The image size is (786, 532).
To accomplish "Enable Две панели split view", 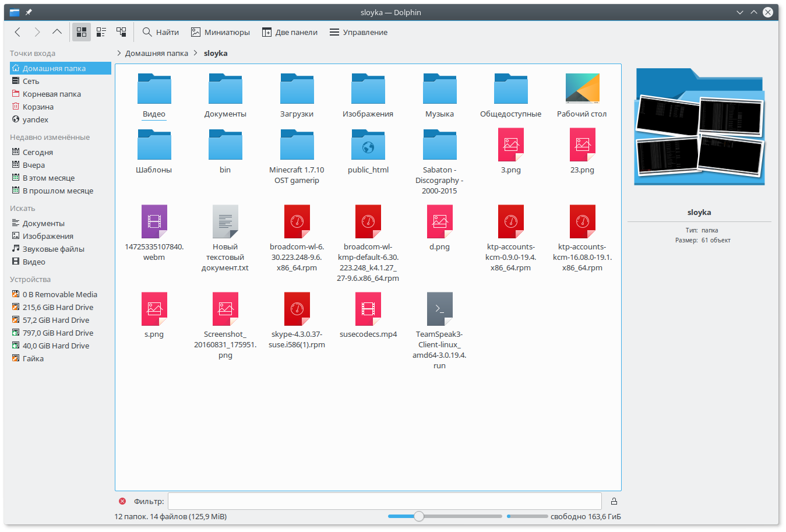I will coord(290,32).
